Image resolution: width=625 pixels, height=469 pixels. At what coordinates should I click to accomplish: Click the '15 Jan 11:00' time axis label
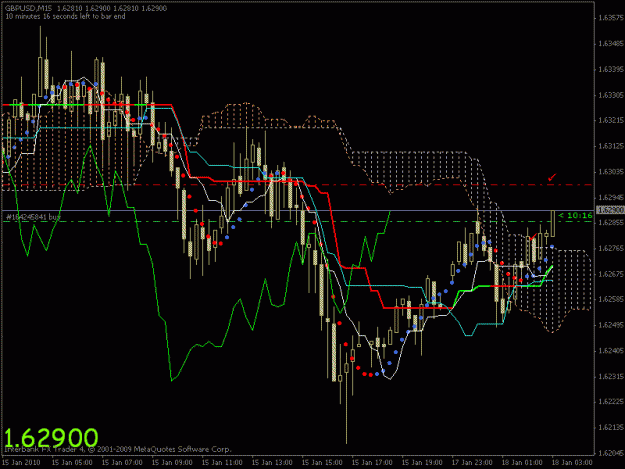pos(222,462)
